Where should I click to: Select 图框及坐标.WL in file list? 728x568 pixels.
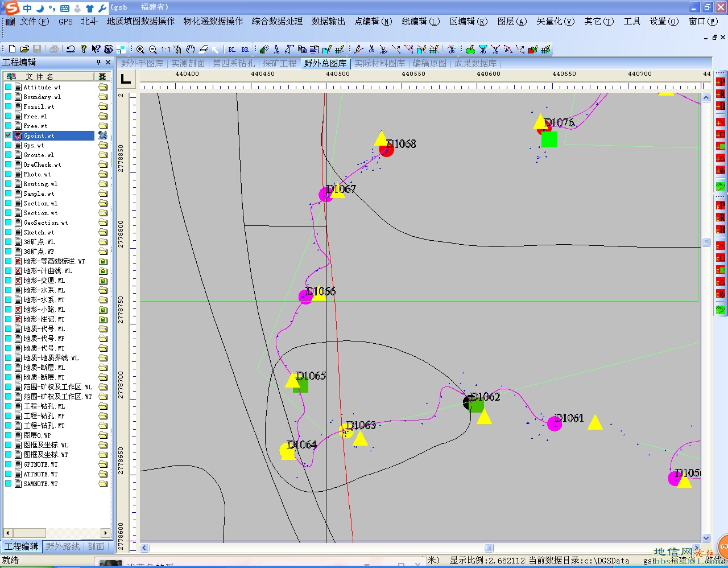[45, 445]
